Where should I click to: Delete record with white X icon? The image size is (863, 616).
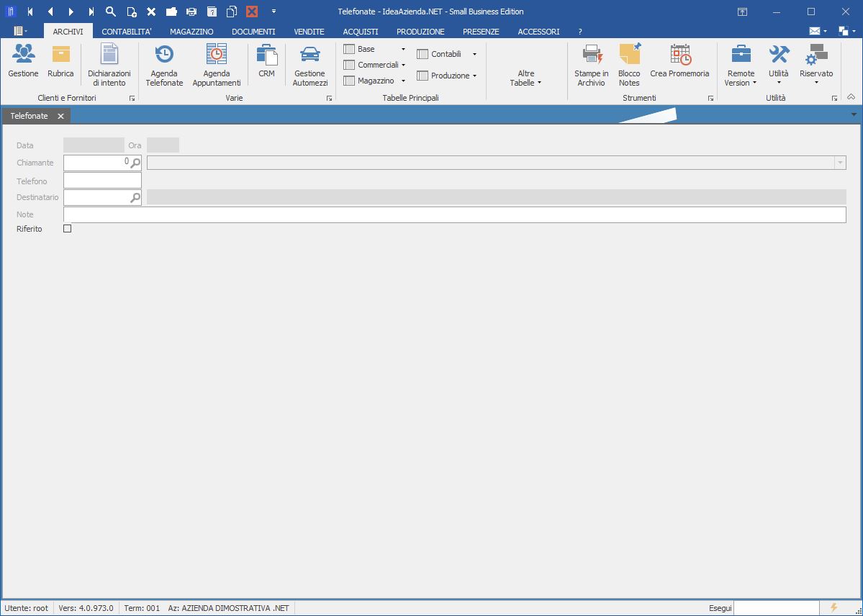pyautogui.click(x=151, y=12)
